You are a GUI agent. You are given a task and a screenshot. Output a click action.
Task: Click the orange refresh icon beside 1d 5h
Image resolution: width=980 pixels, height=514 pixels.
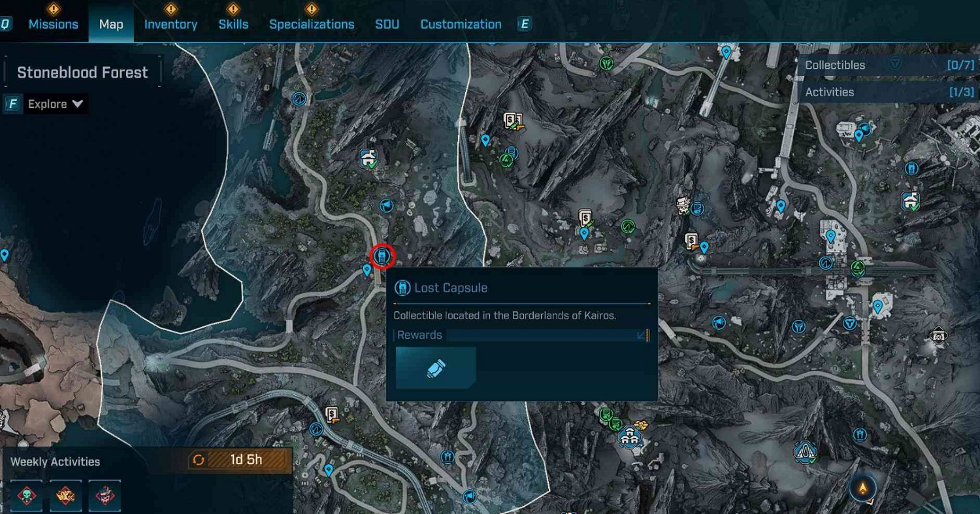click(x=199, y=460)
